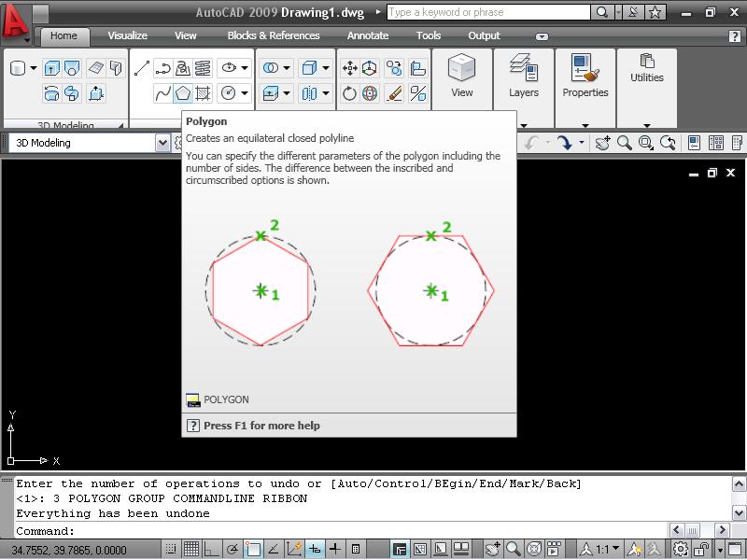Switch to the Home ribbon tab
This screenshot has height=560, width=747.
63,35
